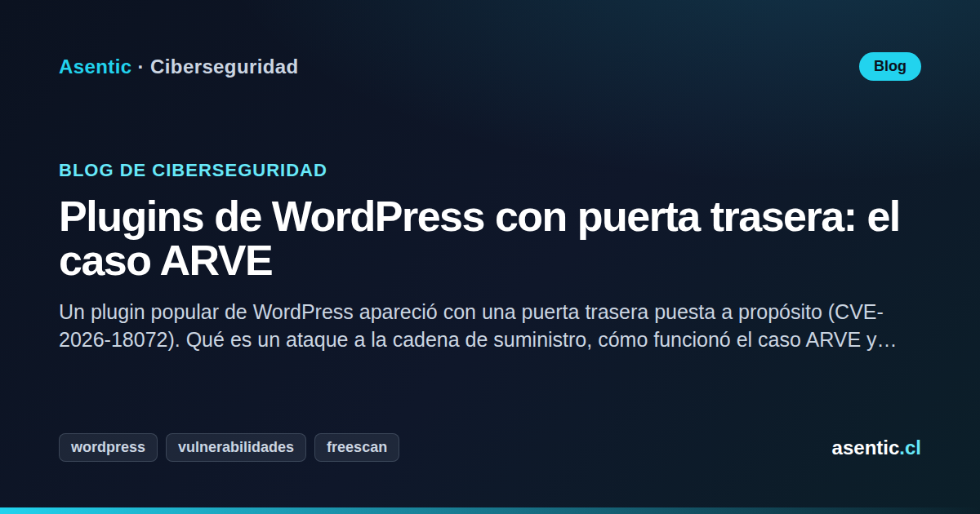Click the Blog badge
Screen dimensions: 980x514
tap(889, 66)
